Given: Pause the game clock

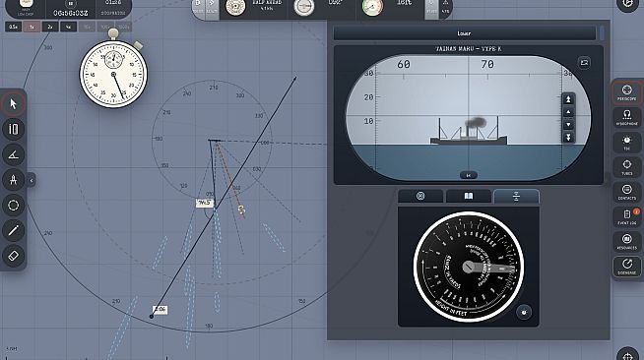Looking at the screenshot, I should tap(70, 4).
